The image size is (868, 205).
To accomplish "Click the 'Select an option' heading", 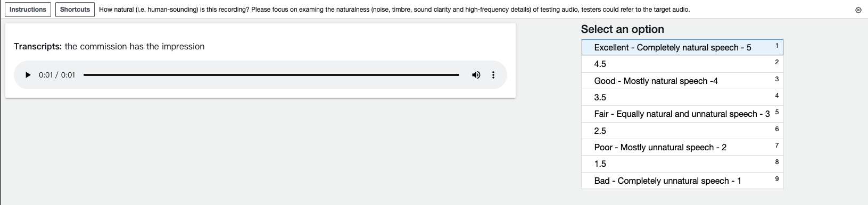I will [623, 29].
